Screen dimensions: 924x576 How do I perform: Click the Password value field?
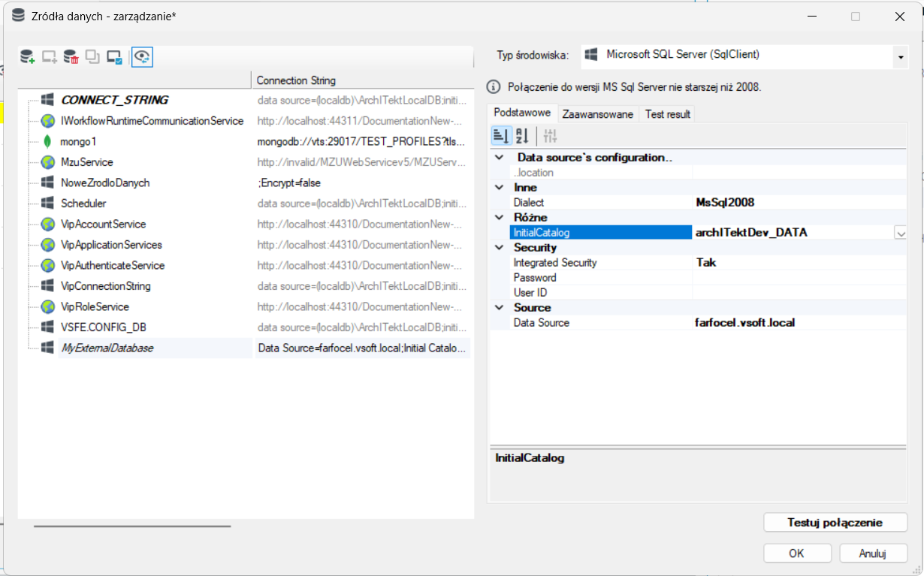point(799,278)
